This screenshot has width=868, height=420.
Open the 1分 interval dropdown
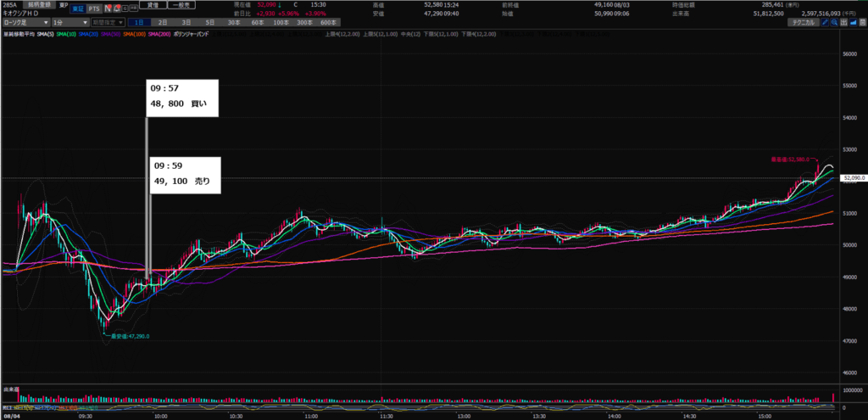(70, 22)
